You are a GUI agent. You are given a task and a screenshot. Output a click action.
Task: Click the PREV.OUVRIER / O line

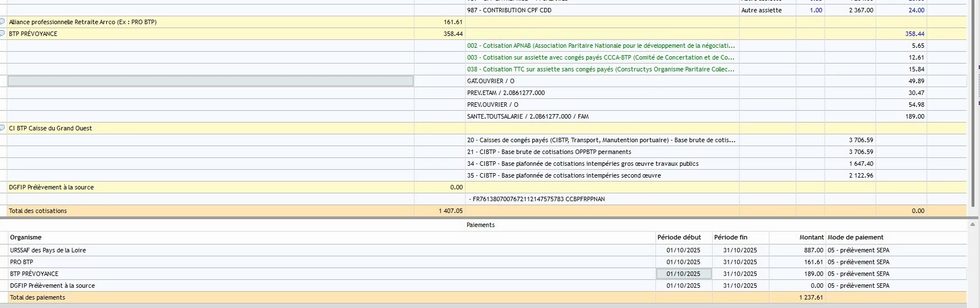click(x=493, y=105)
